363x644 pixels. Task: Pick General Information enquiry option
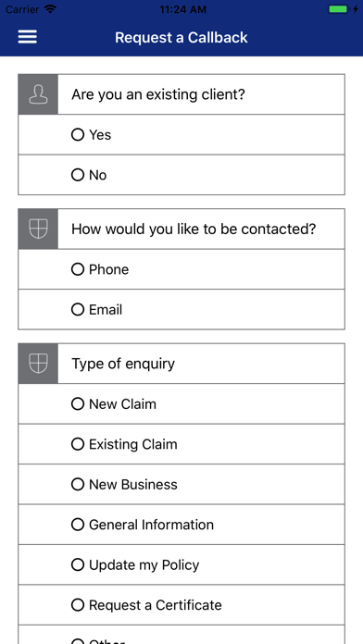[x=181, y=525]
